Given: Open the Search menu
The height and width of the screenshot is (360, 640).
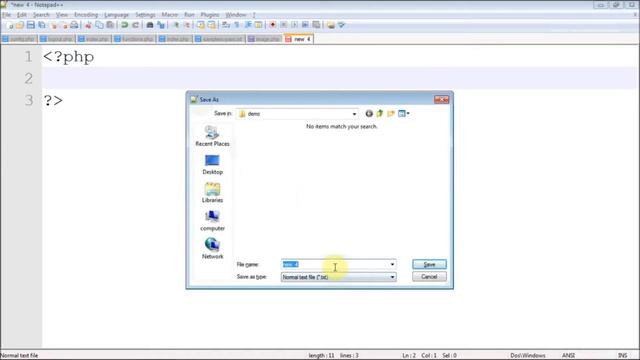Looking at the screenshot, I should pyautogui.click(x=41, y=15).
